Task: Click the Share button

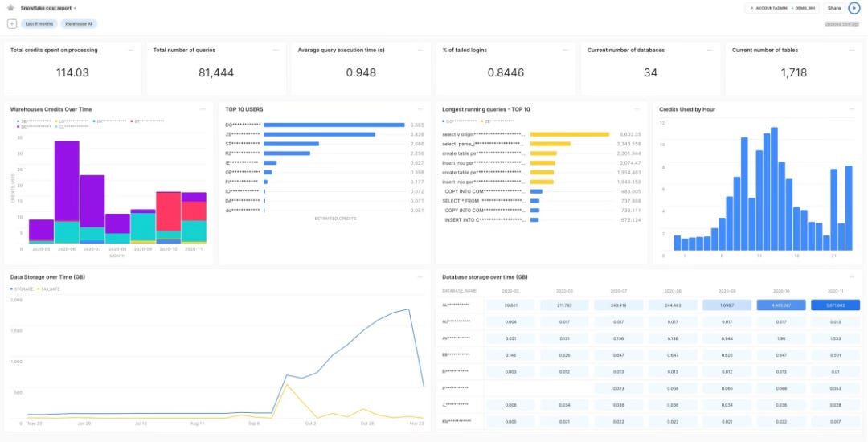Action: click(x=833, y=8)
